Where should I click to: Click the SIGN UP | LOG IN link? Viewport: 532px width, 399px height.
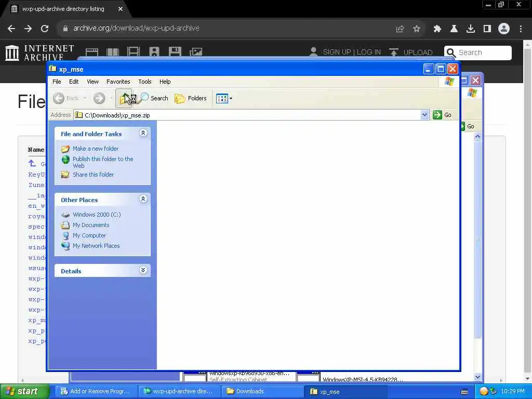352,52
